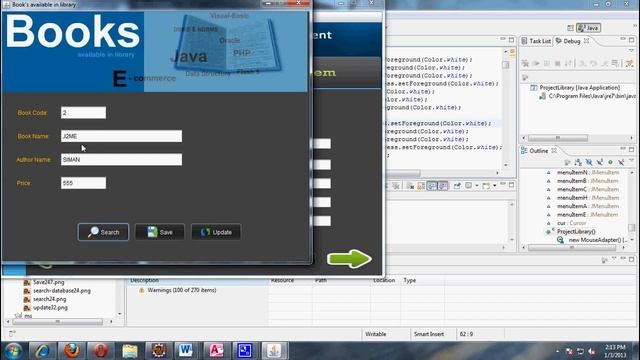Click the Terminate icon in Debug toolbar

[557, 63]
